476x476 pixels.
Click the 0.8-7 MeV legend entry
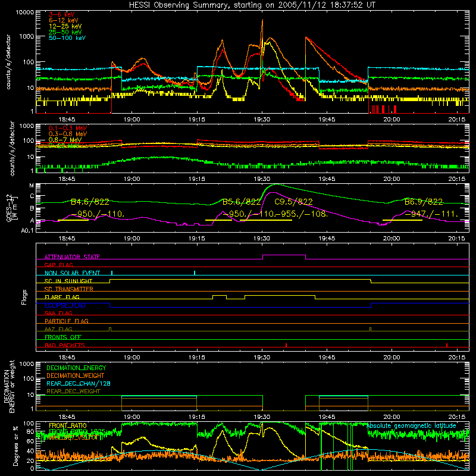coord(65,140)
